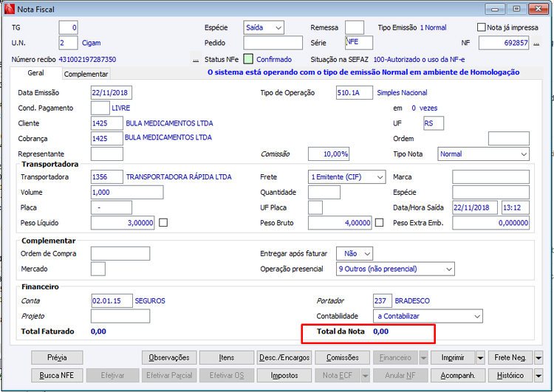Switch to the Complementar tab
The width and height of the screenshot is (554, 392).
click(x=86, y=74)
